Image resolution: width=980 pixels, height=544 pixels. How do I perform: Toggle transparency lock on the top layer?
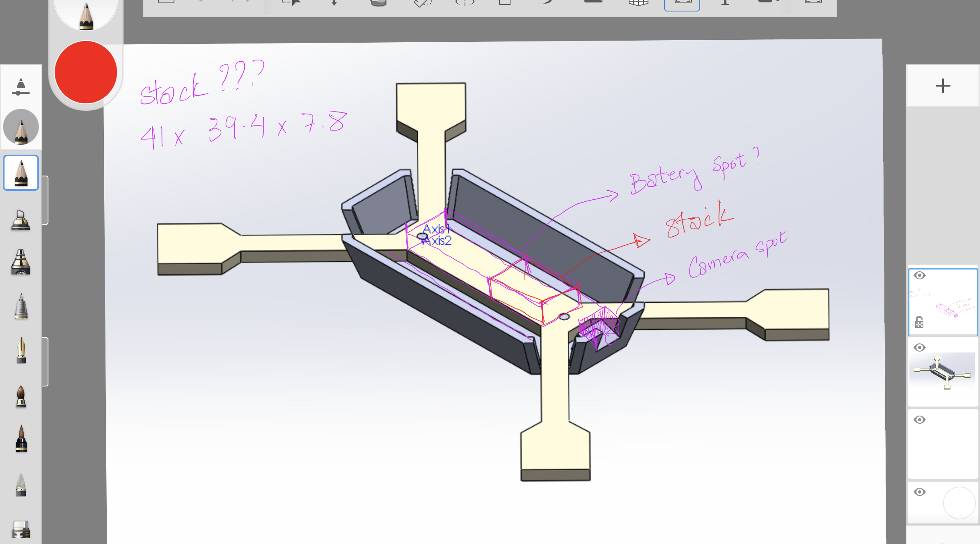pos(919,322)
